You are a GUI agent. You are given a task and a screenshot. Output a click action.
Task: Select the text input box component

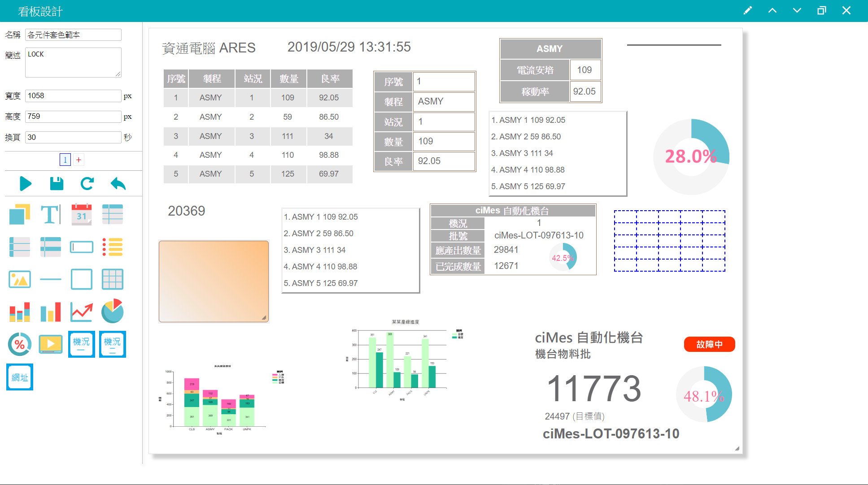82,247
